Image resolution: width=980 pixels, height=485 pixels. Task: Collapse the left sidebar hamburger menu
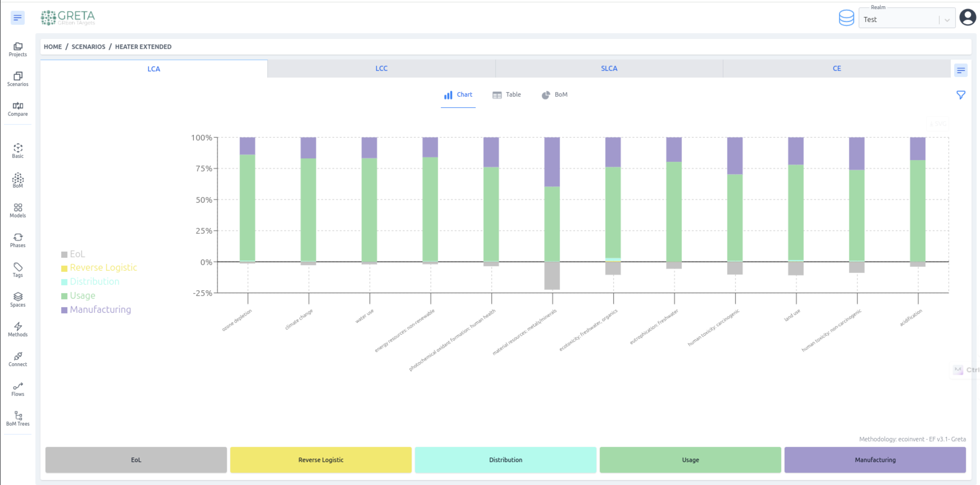coord(18,18)
